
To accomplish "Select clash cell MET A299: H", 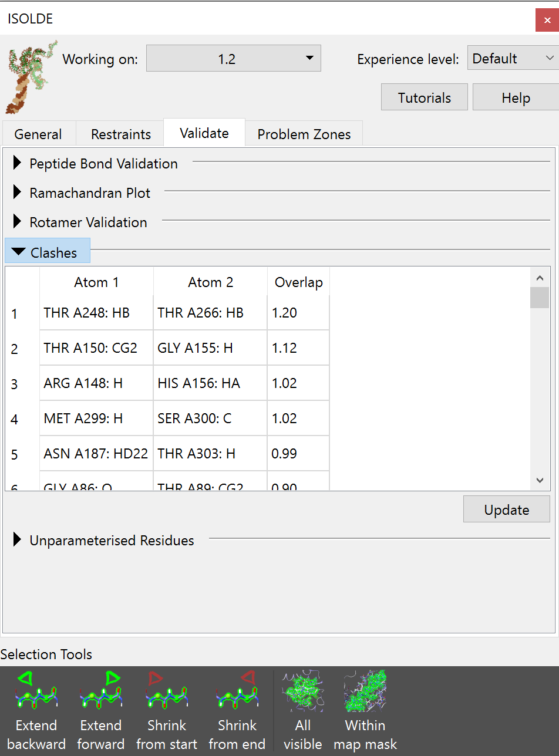I will click(96, 418).
